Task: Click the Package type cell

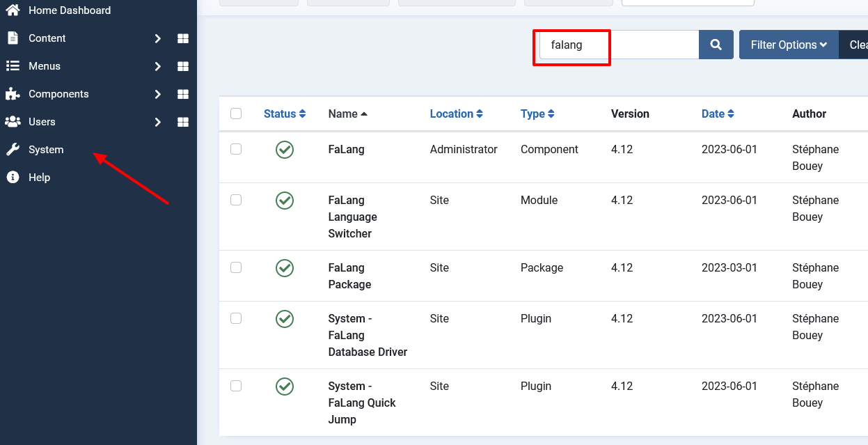Action: (542, 267)
